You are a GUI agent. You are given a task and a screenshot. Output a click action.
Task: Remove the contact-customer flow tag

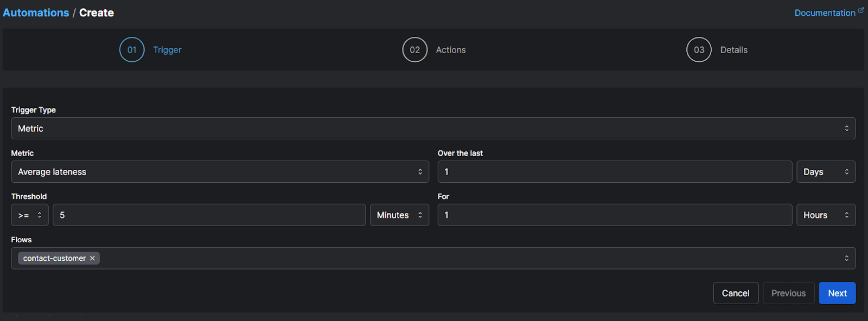pyautogui.click(x=93, y=258)
